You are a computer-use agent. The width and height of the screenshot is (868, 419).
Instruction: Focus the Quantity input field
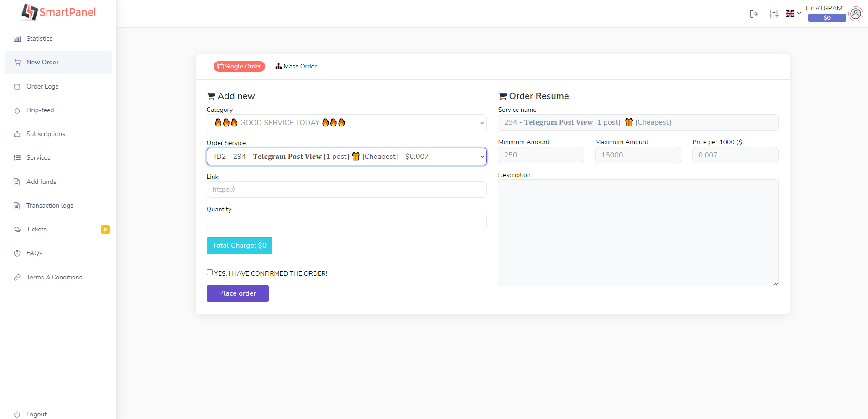[x=347, y=222]
